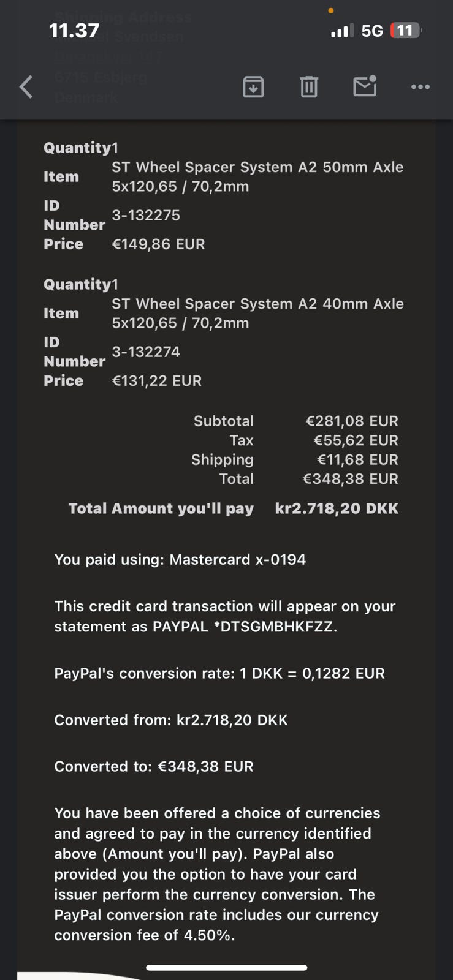Viewport: 453px width, 980px height.
Task: Tap the 11.37 clock in status bar
Action: point(74,31)
